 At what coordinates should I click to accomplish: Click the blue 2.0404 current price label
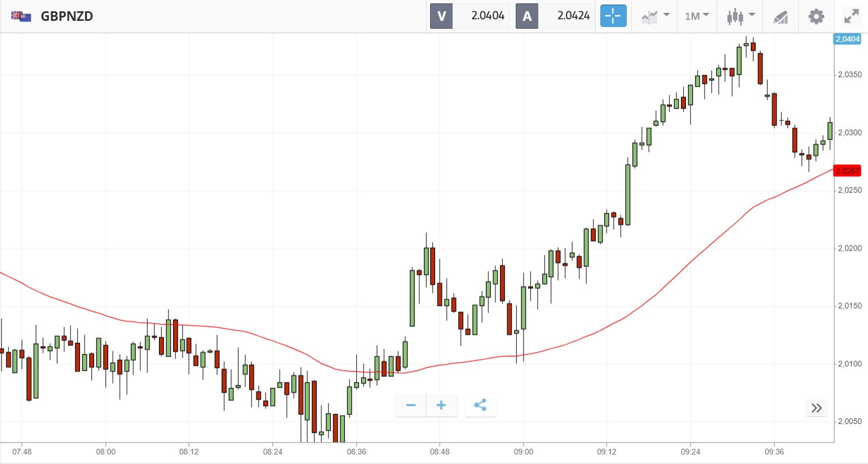847,39
